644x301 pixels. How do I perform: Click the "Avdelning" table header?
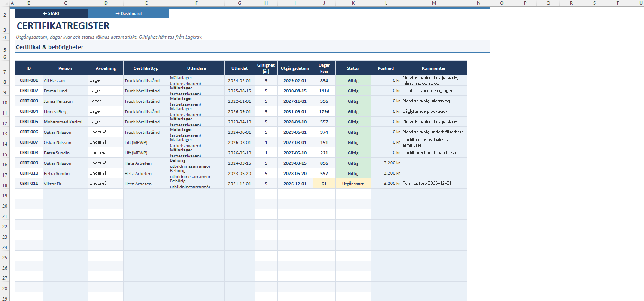[x=106, y=68]
